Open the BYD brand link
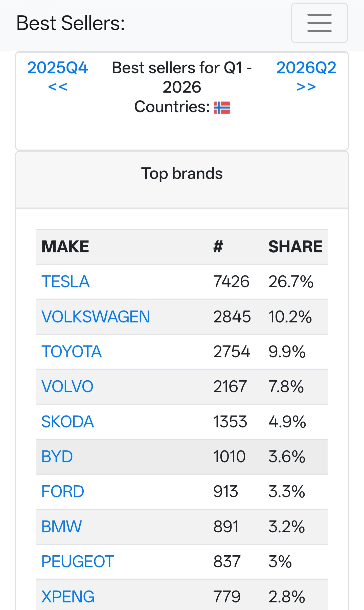 (57, 456)
